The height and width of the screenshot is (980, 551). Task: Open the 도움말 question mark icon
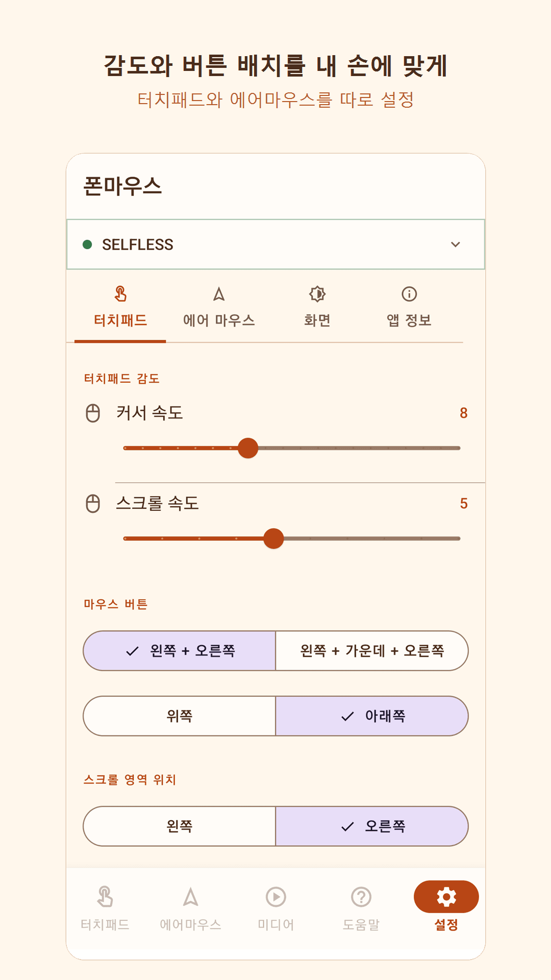361,897
